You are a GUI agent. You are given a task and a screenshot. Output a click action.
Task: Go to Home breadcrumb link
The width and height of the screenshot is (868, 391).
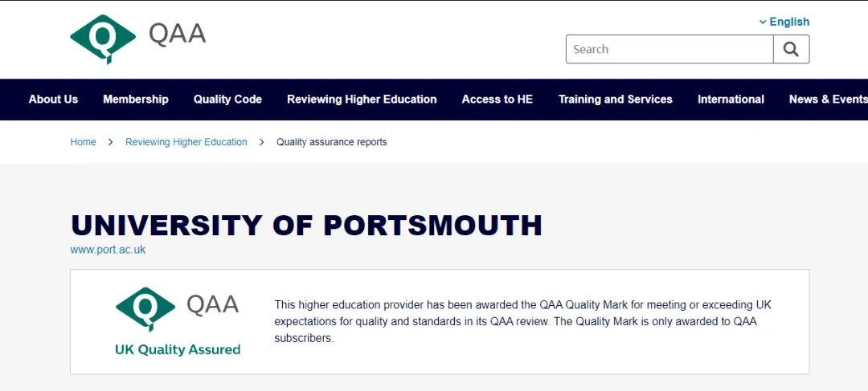click(x=83, y=142)
